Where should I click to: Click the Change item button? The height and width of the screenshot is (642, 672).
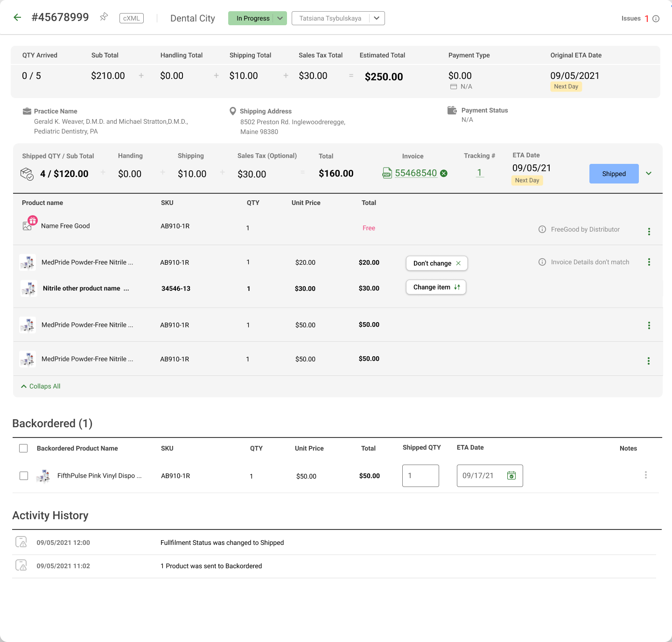coord(436,287)
